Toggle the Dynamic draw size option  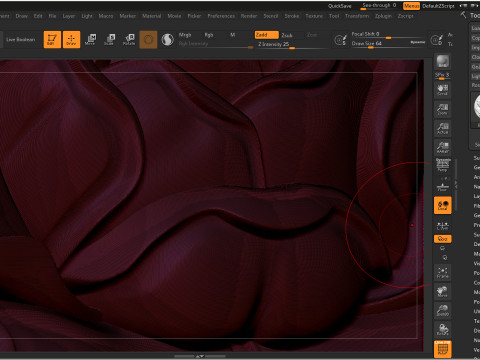point(417,42)
